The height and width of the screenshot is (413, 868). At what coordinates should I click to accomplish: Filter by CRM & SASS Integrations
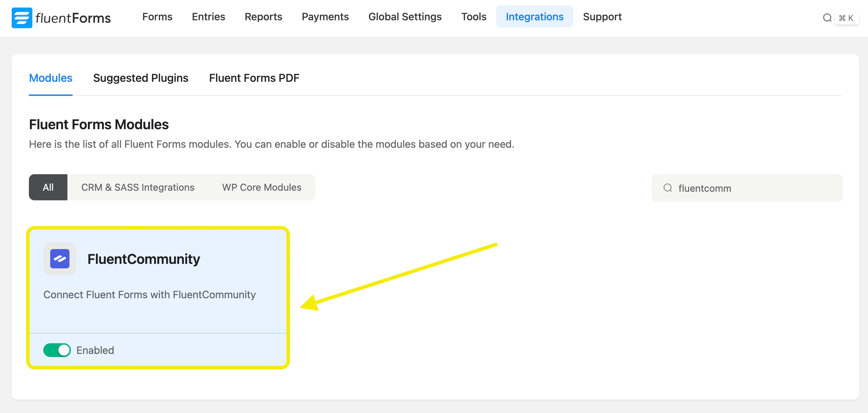click(x=138, y=187)
